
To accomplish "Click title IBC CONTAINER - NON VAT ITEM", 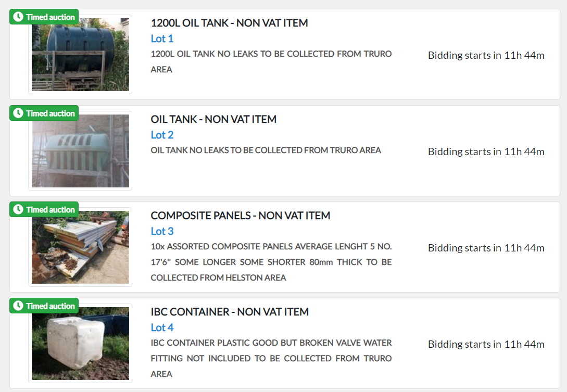I will click(x=230, y=312).
